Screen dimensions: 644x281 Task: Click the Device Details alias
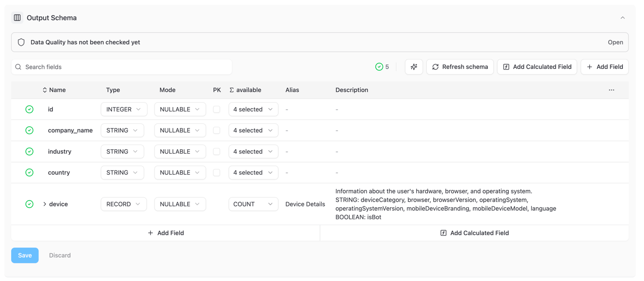click(x=305, y=204)
